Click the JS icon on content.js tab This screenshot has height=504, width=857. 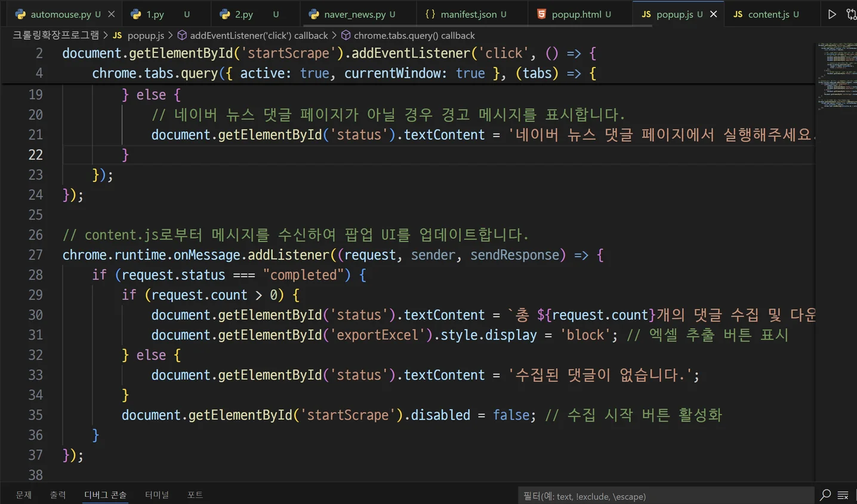tap(738, 14)
